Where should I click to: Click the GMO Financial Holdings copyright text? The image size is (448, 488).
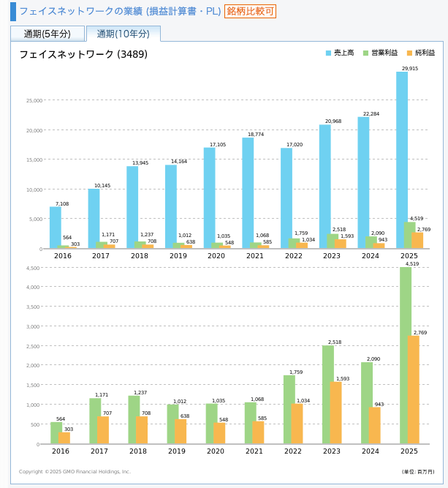tap(75, 472)
